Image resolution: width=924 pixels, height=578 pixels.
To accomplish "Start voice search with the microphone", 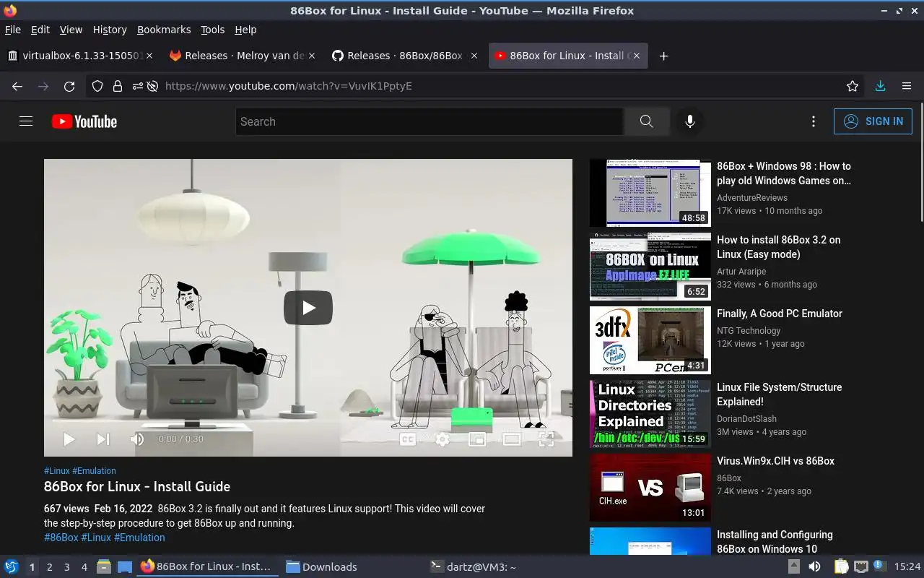I will tap(689, 121).
